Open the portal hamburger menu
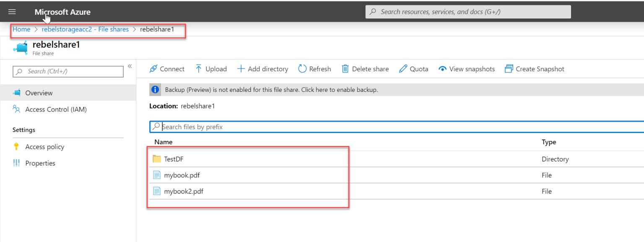 pos(12,11)
